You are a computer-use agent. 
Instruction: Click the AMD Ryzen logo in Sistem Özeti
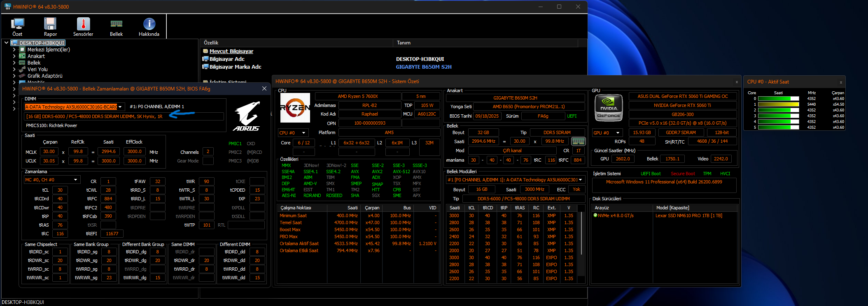[295, 108]
